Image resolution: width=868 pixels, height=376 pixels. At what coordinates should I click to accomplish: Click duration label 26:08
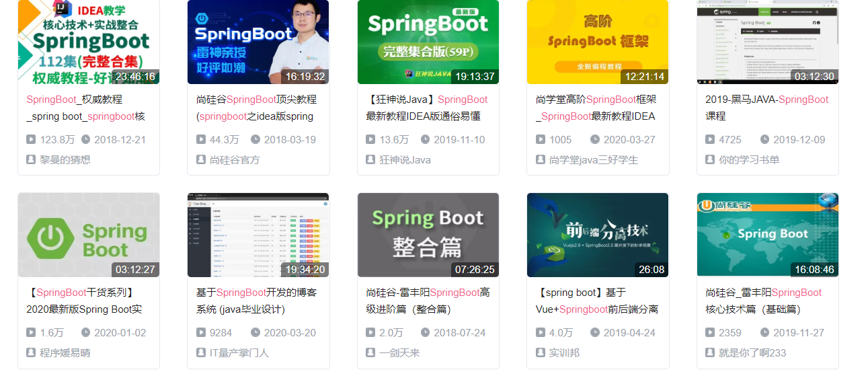(x=651, y=270)
